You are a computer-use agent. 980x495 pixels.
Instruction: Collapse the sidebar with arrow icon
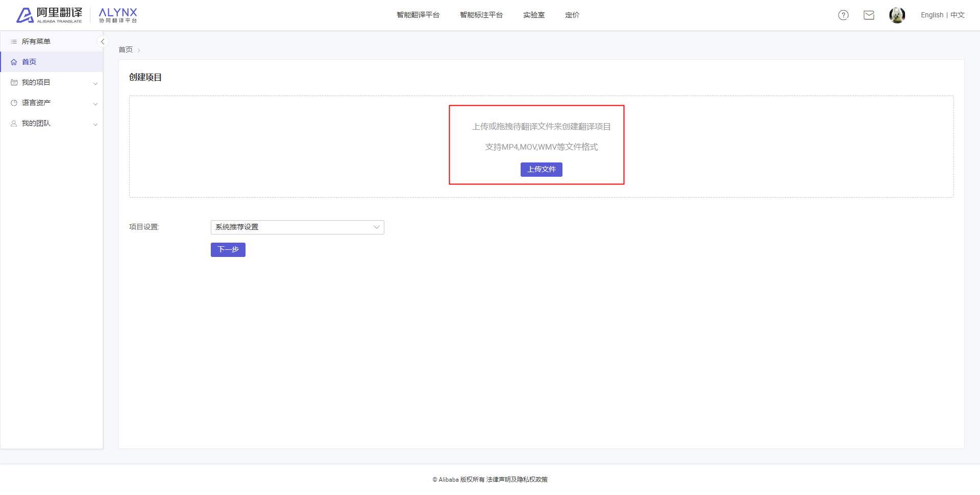pyautogui.click(x=103, y=42)
